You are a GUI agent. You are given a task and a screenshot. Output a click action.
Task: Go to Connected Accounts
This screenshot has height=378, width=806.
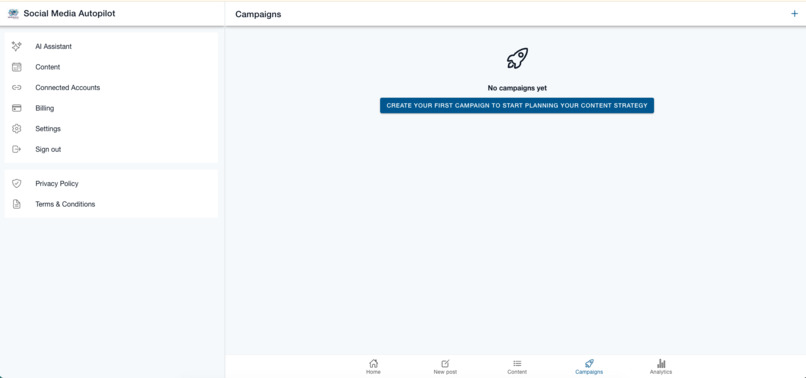click(x=111, y=87)
